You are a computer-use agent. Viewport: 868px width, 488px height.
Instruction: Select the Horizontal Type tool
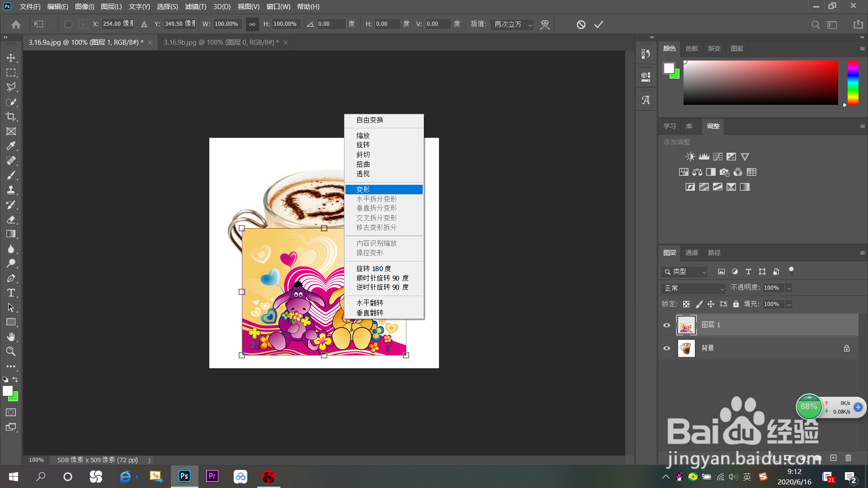[11, 293]
